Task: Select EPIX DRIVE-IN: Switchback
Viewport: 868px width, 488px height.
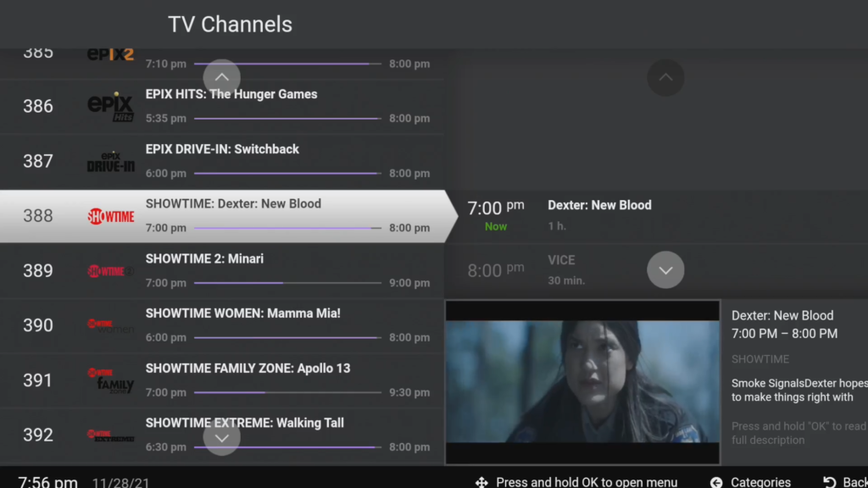Action: [x=221, y=162]
